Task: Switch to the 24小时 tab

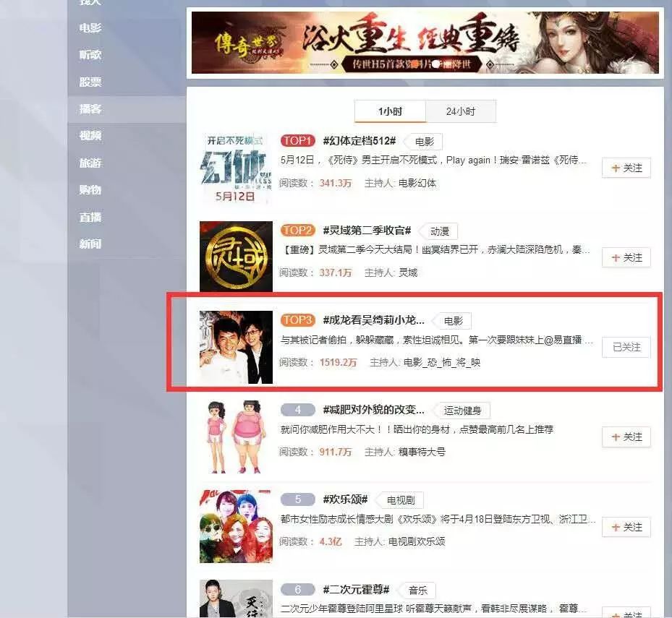Action: [x=461, y=112]
